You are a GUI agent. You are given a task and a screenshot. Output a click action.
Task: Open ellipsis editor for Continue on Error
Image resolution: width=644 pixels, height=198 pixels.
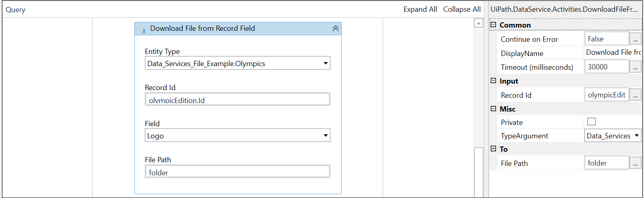click(x=635, y=39)
